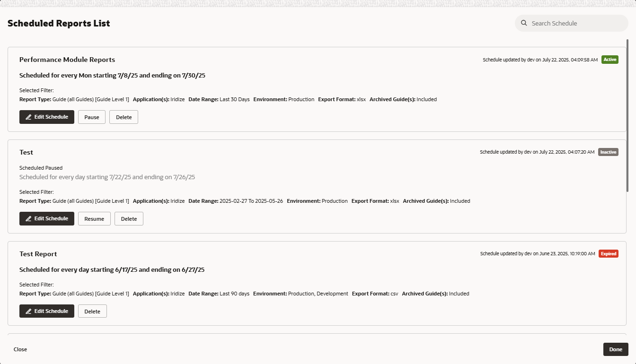This screenshot has width=636, height=364.
Task: Pause the Performance Module Reports schedule
Action: [92, 117]
